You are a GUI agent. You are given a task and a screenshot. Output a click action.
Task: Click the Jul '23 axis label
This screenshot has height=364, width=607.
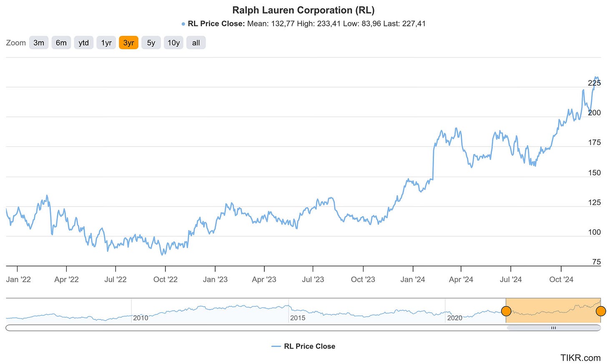pyautogui.click(x=313, y=279)
